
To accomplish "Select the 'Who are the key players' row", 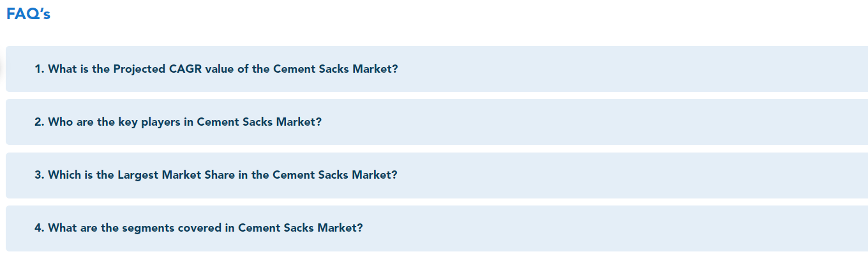I will [437, 122].
